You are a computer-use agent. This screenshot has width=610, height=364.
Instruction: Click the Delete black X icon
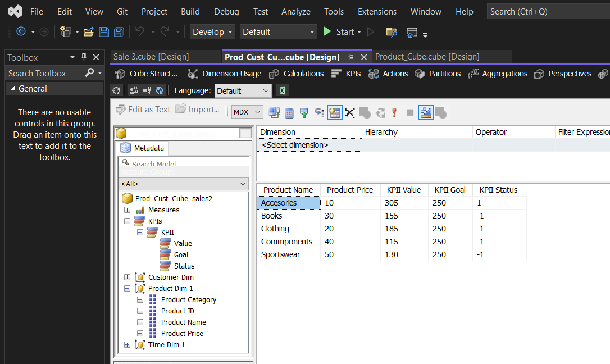(x=350, y=113)
